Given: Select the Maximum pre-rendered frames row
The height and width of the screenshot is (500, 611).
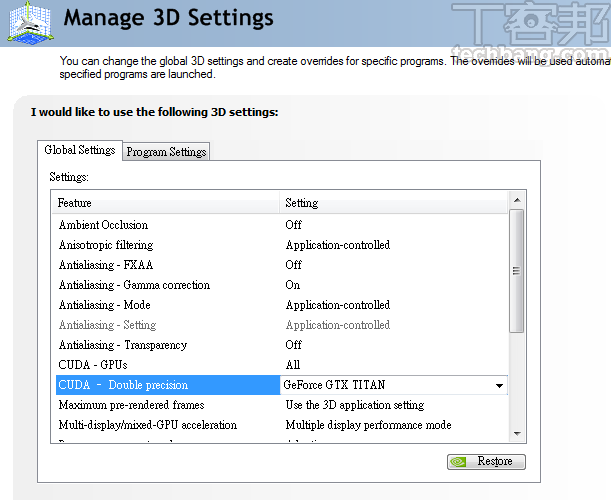Looking at the screenshot, I should 280,405.
